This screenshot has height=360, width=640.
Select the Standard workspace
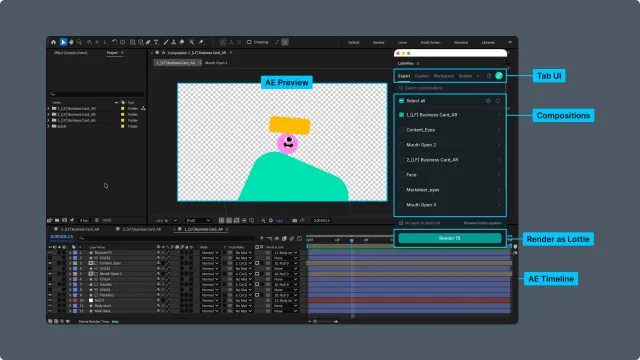[x=461, y=42]
